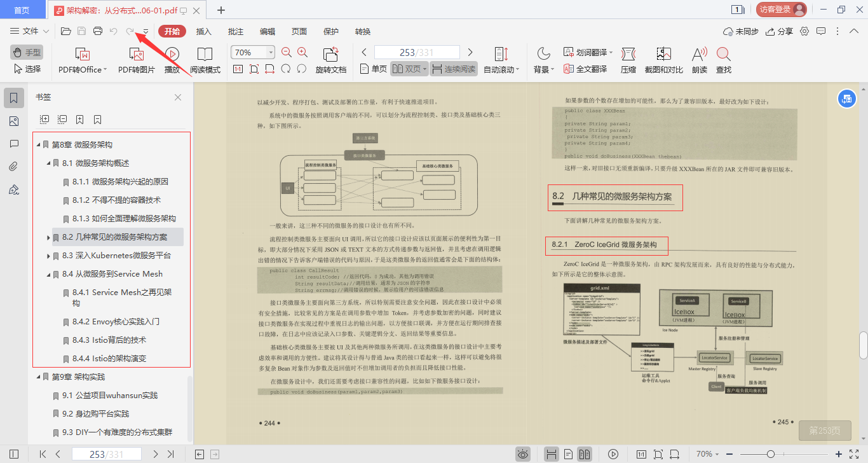Open the thumbnails panel icon in sidebar
Viewport: 868px width, 463px height.
tap(14, 121)
